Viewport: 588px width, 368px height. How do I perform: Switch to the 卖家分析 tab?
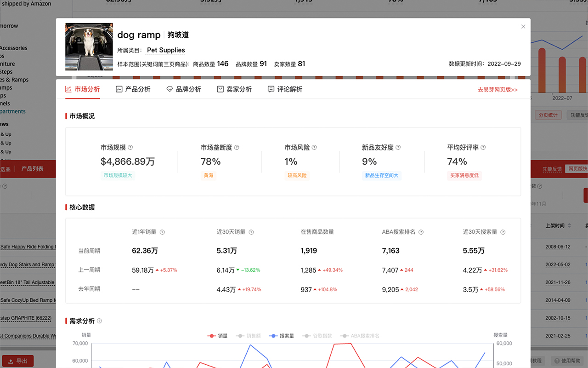[x=234, y=89]
